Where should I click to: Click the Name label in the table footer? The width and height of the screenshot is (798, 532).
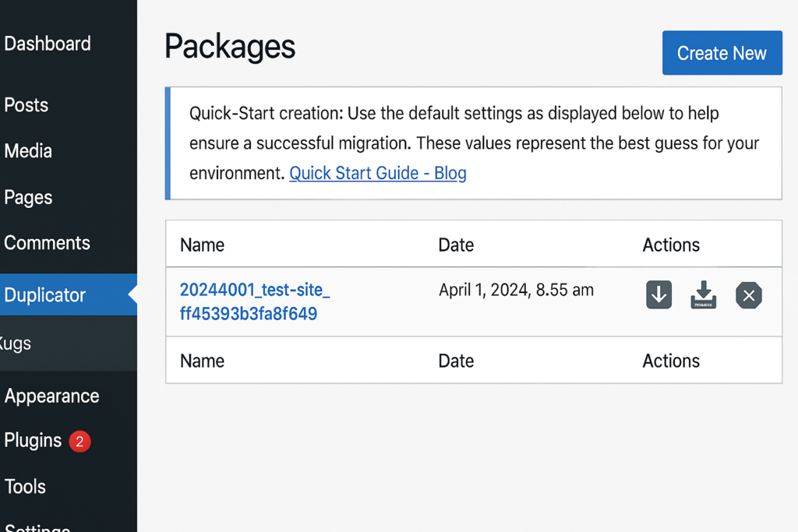[x=202, y=361]
